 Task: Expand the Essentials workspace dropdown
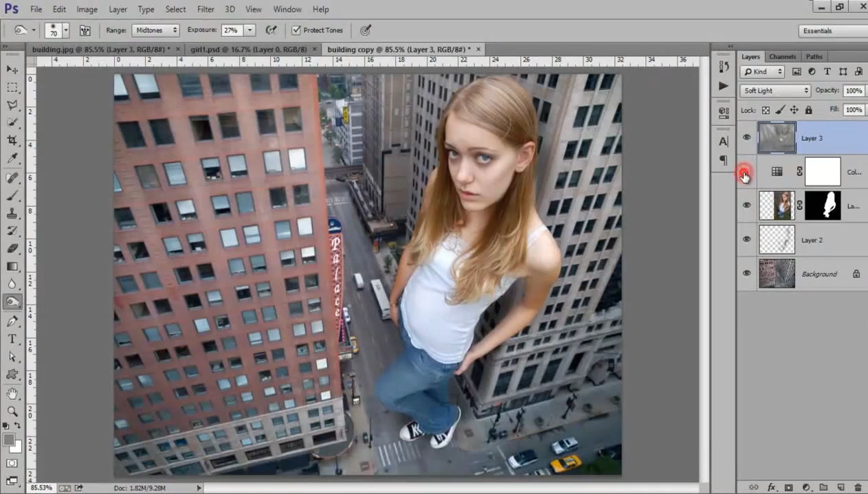(833, 31)
